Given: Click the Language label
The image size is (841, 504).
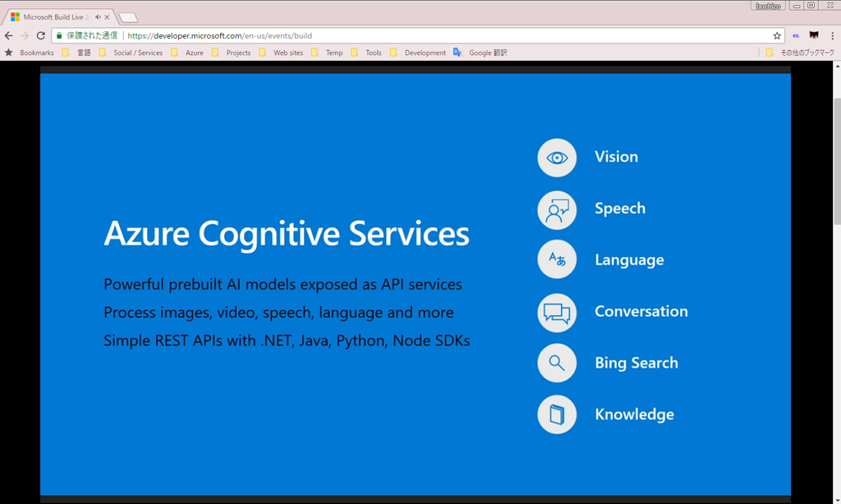Looking at the screenshot, I should pyautogui.click(x=629, y=260).
